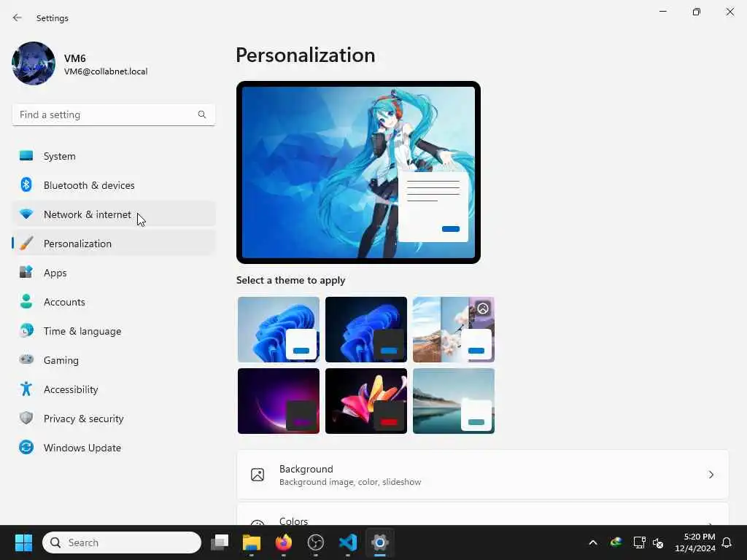Click the Windows Update refresh icon
747x560 pixels.
pos(26,447)
